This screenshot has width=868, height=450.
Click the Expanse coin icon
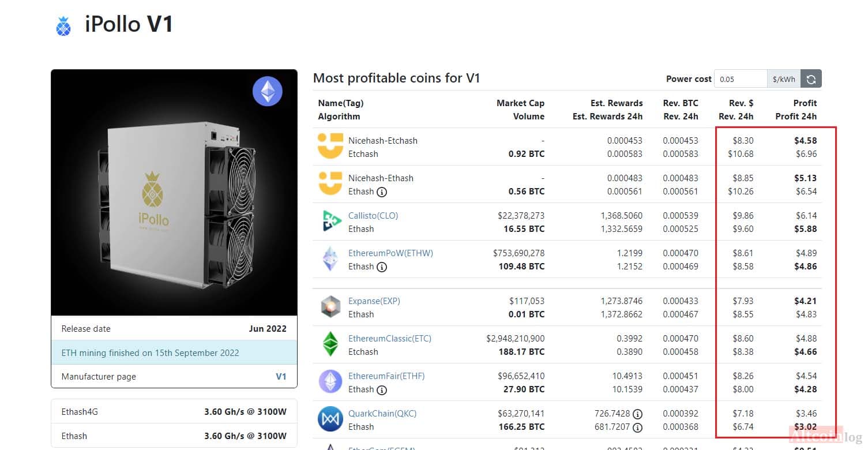point(330,307)
